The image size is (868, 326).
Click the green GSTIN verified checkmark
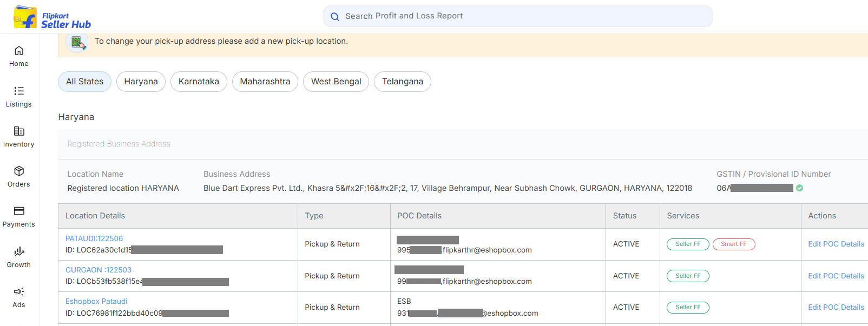click(799, 188)
